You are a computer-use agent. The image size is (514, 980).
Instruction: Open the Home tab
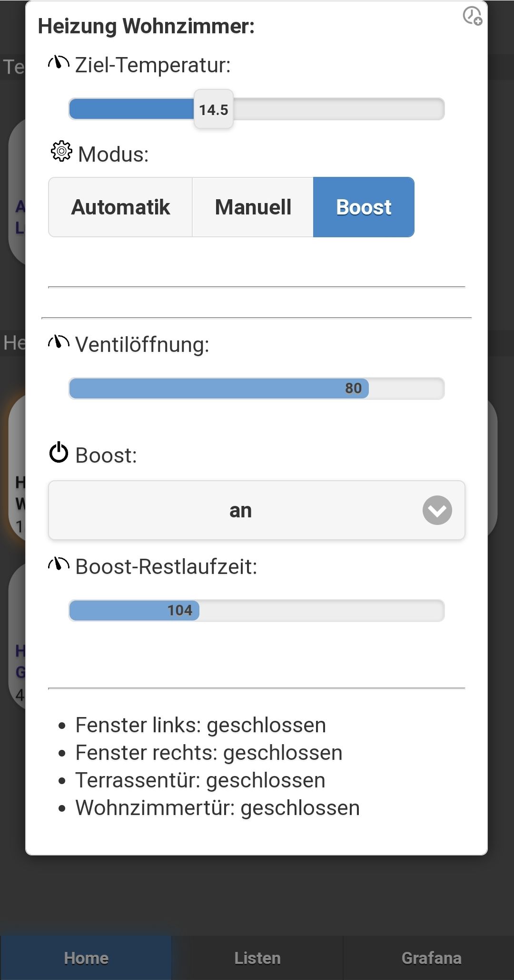pos(86,958)
